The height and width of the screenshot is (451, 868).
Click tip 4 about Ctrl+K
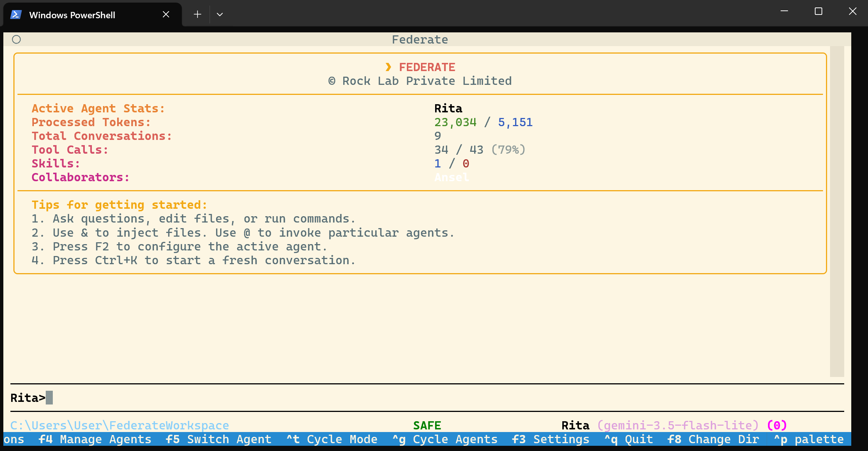193,260
